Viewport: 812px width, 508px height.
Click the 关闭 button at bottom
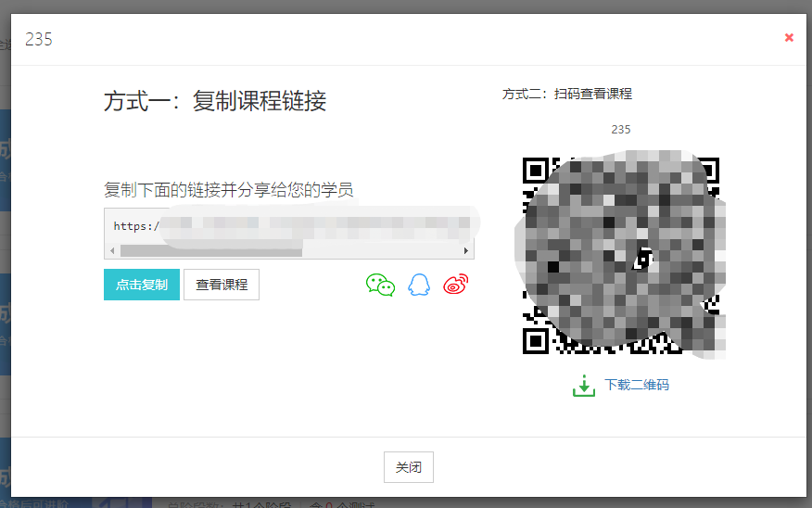(409, 467)
